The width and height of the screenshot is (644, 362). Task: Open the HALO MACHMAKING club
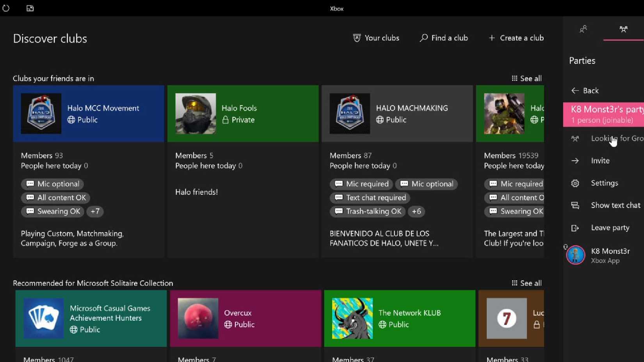point(397,114)
